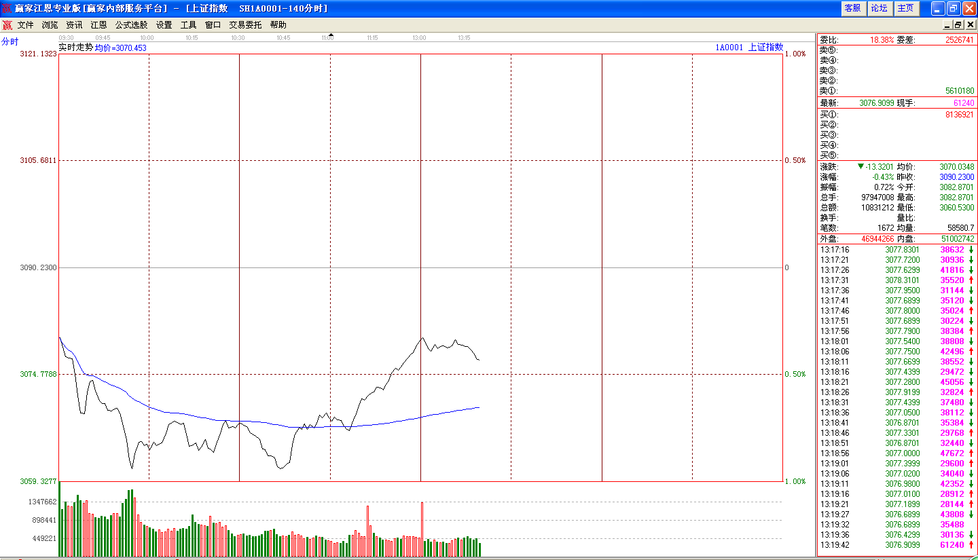Click the 实时走势 chart label
978x560 pixels.
click(x=75, y=48)
